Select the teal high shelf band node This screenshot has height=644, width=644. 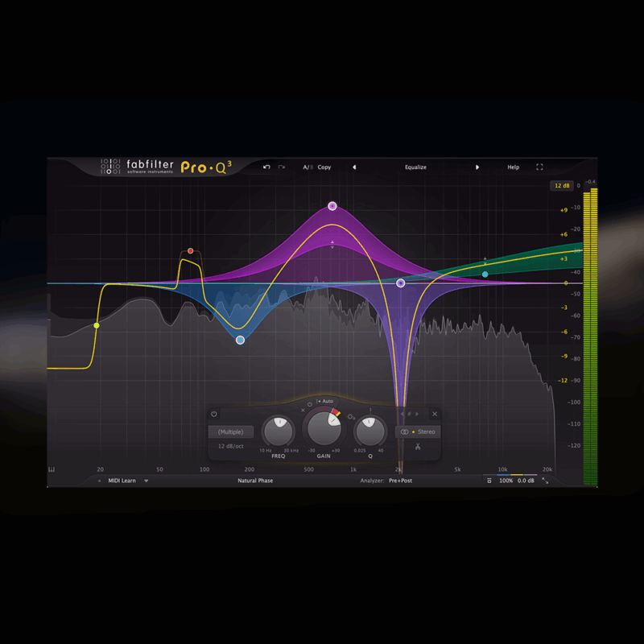point(485,275)
